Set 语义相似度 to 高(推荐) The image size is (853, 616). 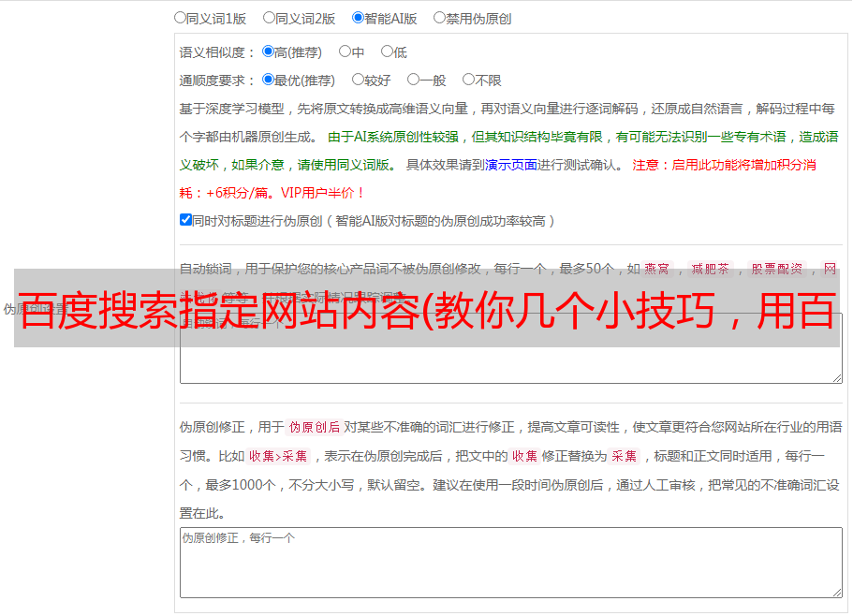point(268,51)
